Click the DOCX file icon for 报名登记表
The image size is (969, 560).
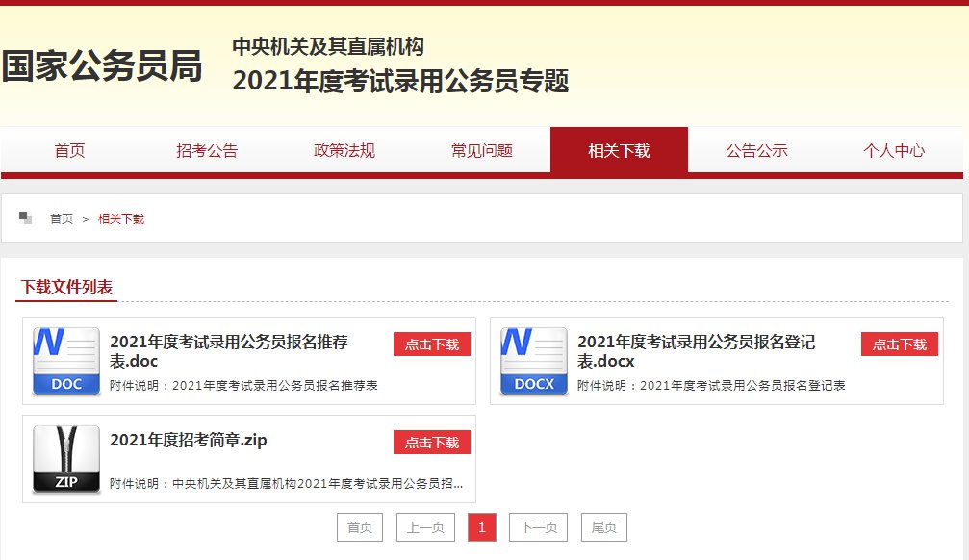click(534, 361)
